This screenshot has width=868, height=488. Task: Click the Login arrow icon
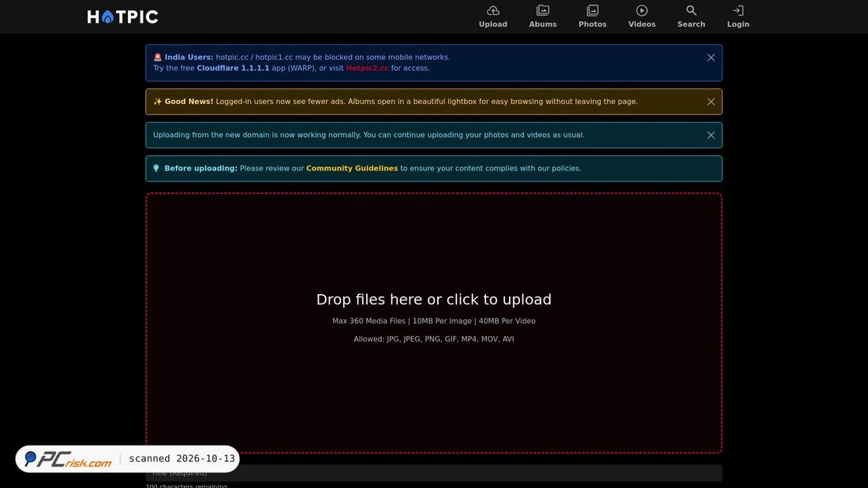pyautogui.click(x=738, y=10)
